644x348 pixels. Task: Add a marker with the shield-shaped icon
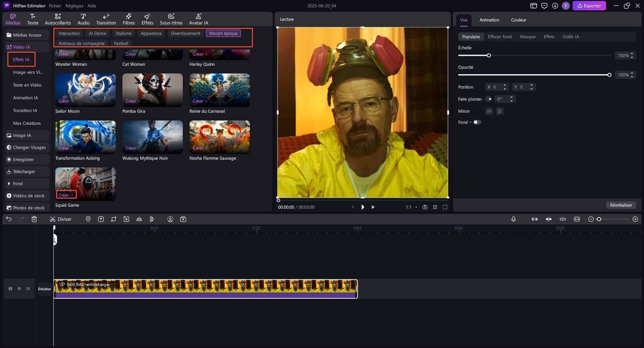(88, 219)
